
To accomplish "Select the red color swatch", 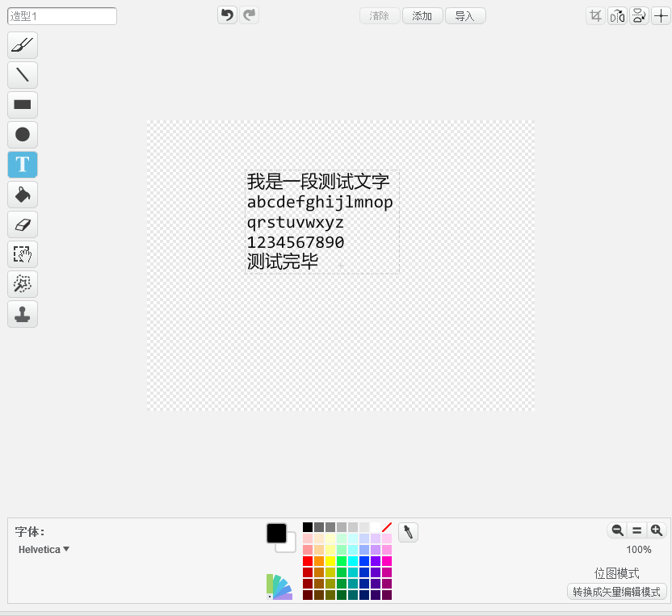I will 308,559.
